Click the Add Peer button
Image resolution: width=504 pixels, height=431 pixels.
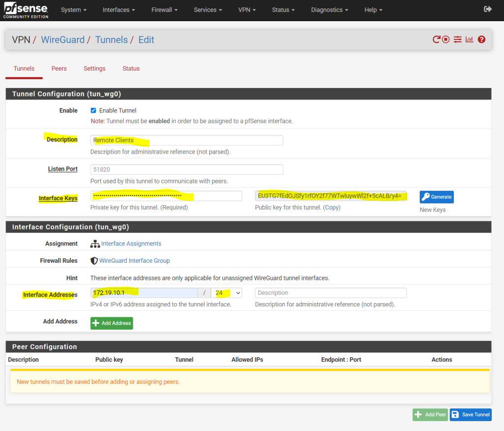click(430, 415)
